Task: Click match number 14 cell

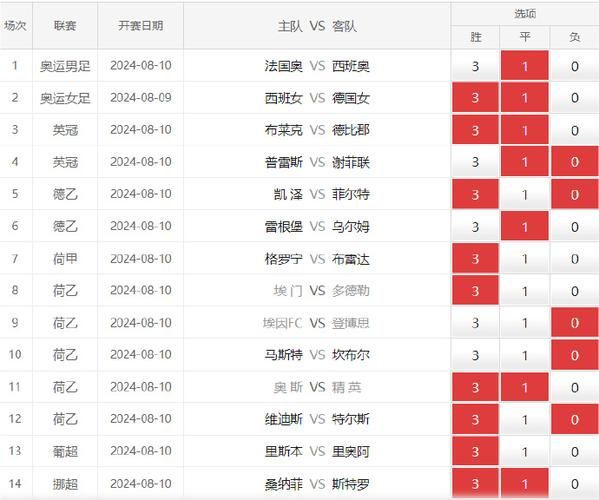Action: click(16, 484)
